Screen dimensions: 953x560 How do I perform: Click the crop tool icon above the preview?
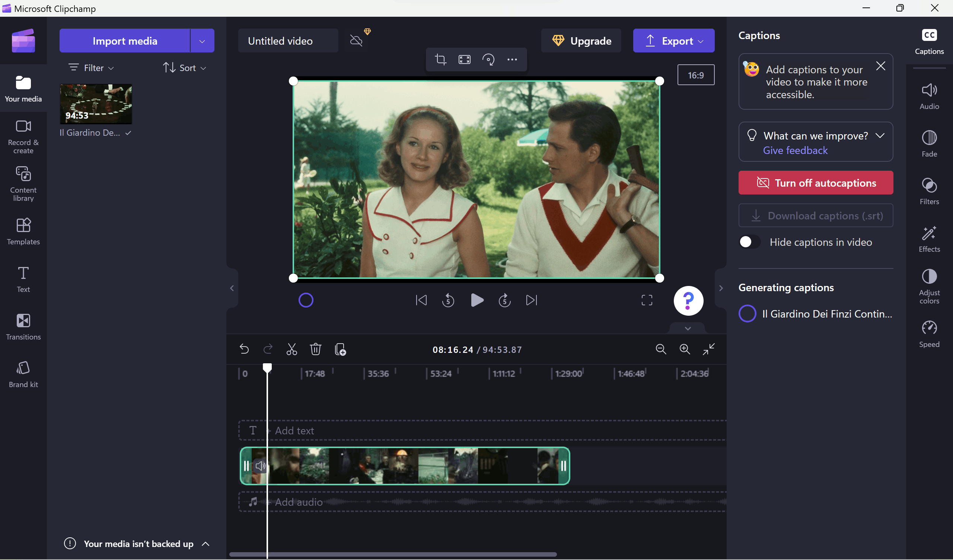440,59
